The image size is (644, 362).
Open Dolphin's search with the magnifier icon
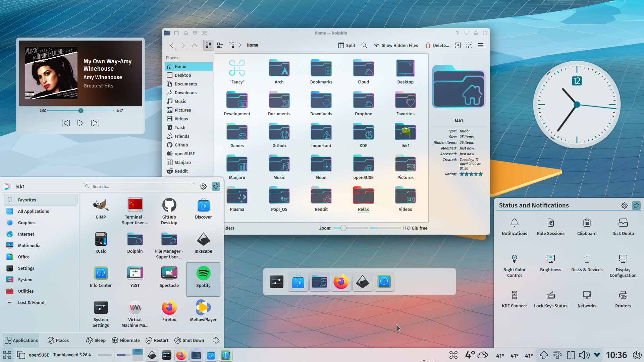(364, 45)
